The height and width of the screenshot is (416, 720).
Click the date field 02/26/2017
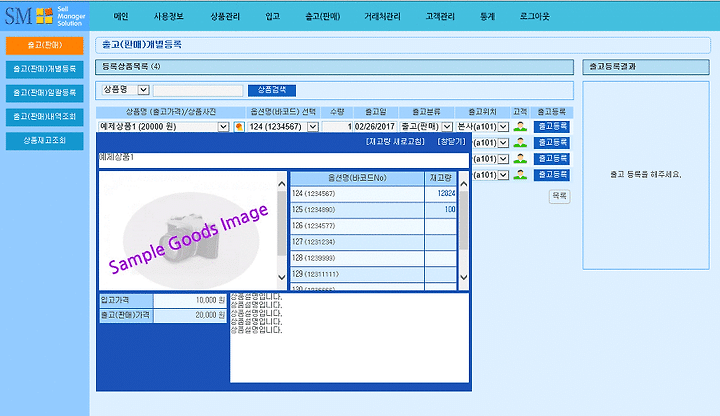click(375, 127)
